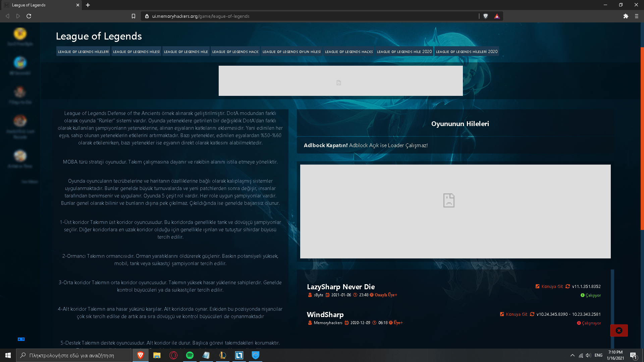
Task: Click the refresh icon beside v10.24.345.8390
Action: coord(532,314)
